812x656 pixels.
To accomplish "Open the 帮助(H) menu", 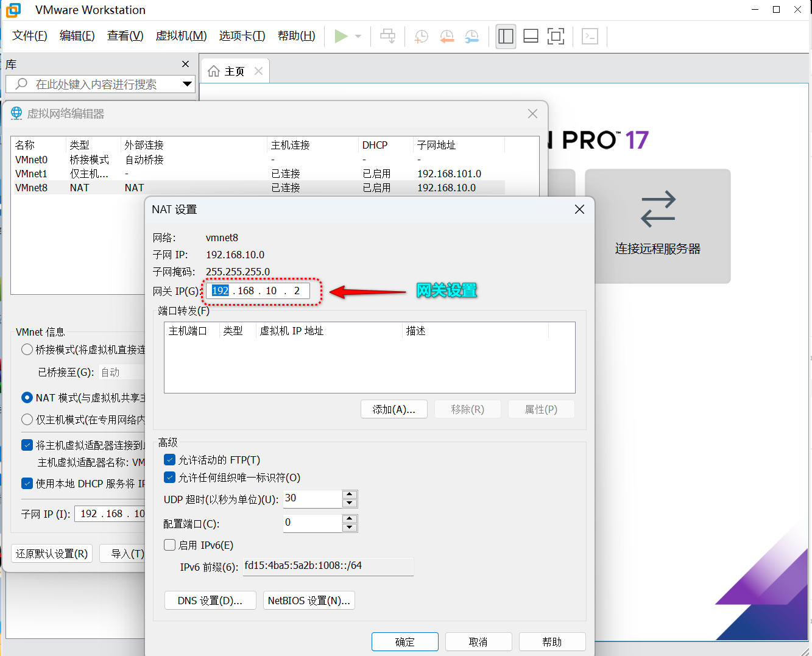I will [297, 36].
